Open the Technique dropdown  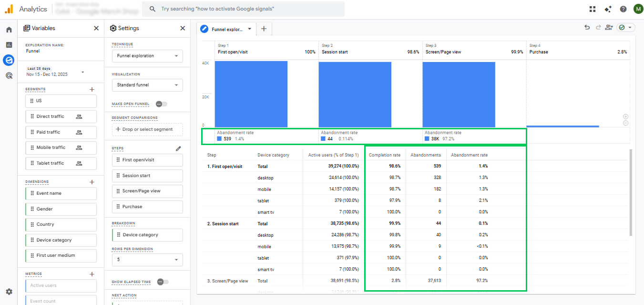(x=147, y=56)
